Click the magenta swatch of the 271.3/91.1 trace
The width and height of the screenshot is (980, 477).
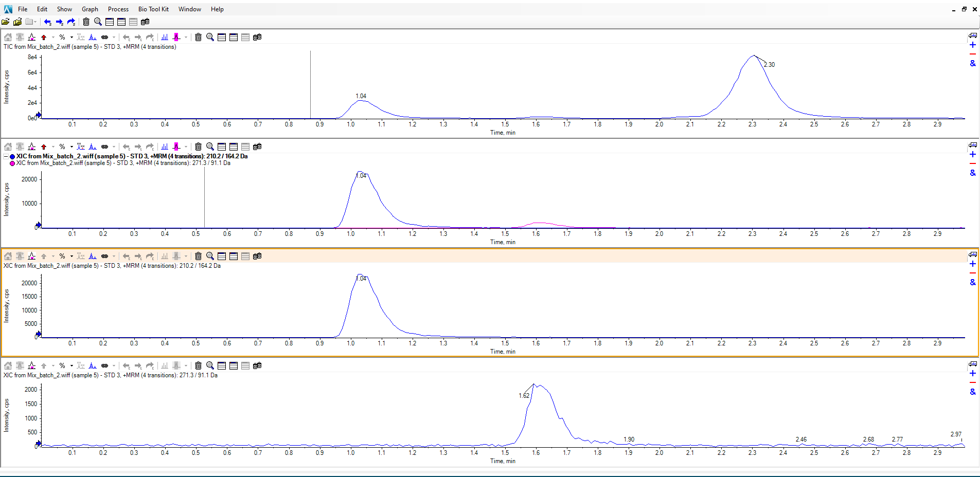point(12,163)
